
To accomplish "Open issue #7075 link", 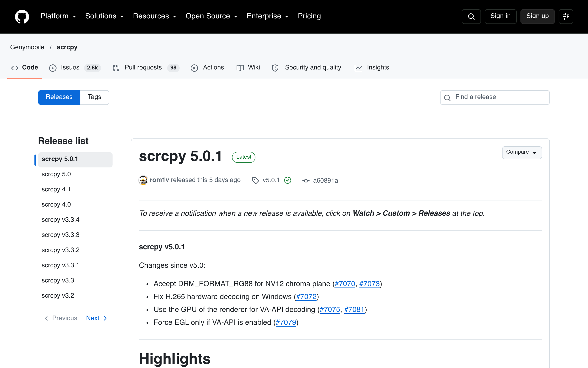I will [330, 310].
